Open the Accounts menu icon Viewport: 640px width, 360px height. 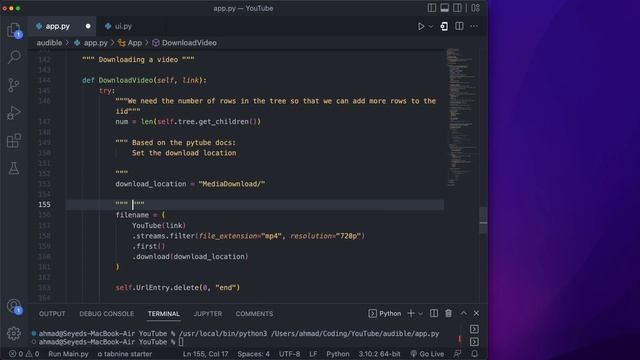point(14,306)
